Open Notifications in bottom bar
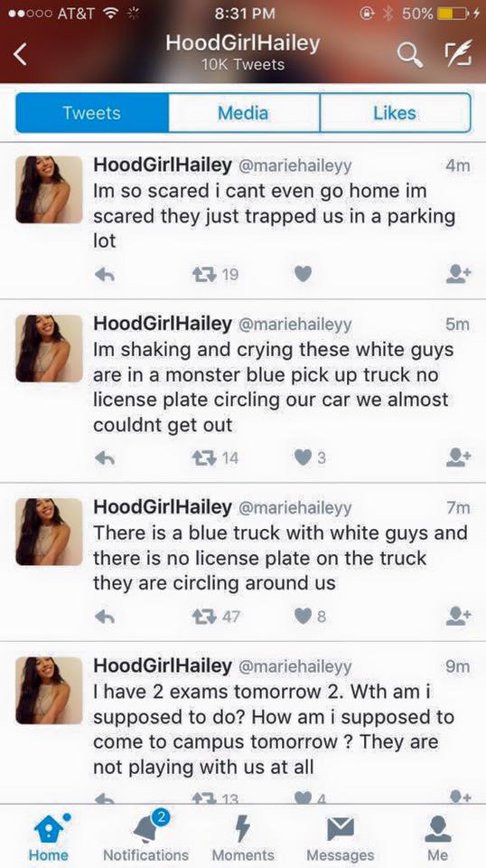486x868 pixels. (x=146, y=835)
